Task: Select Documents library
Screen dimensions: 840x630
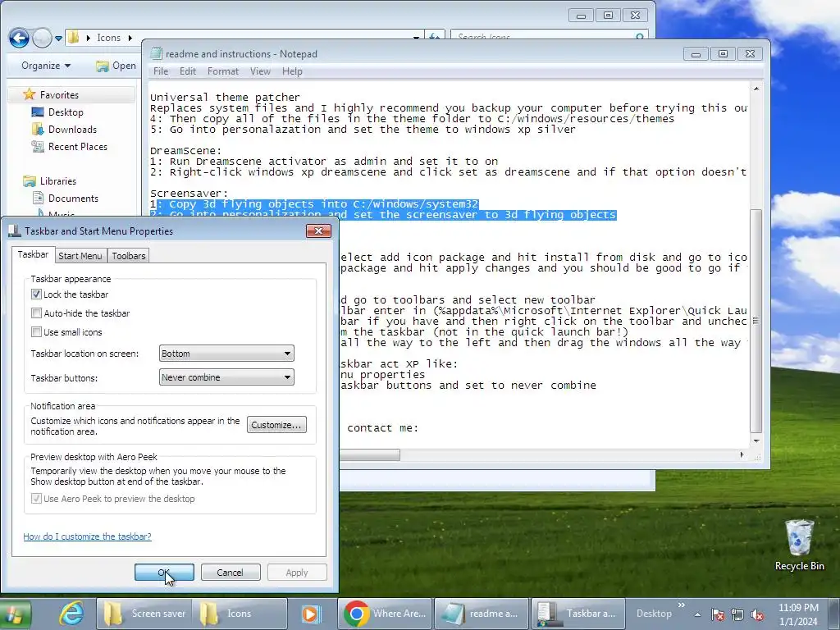Action: [x=73, y=199]
